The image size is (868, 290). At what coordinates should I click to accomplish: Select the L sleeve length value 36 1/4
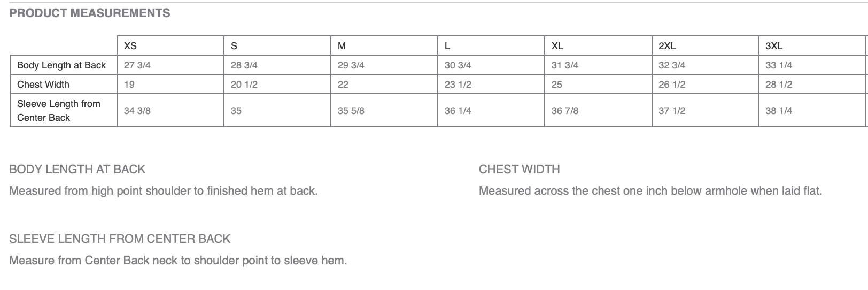pyautogui.click(x=458, y=111)
